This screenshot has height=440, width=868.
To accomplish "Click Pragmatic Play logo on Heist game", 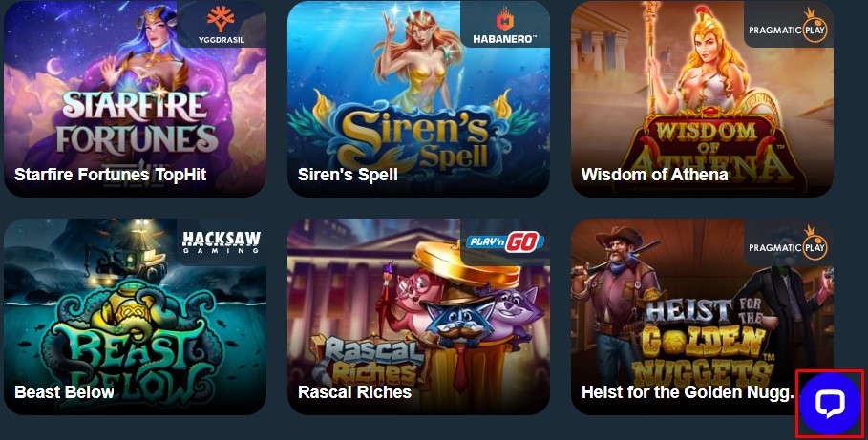I will [x=789, y=242].
